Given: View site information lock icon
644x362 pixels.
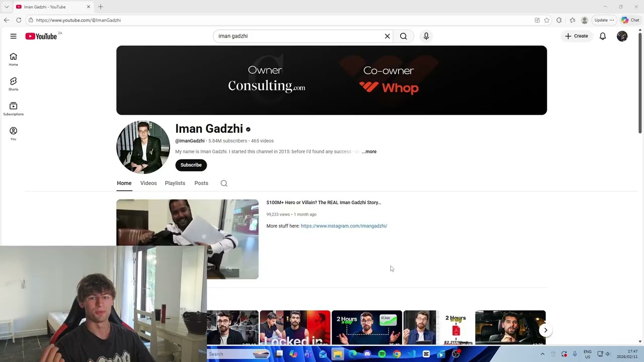Looking at the screenshot, I should [31, 20].
